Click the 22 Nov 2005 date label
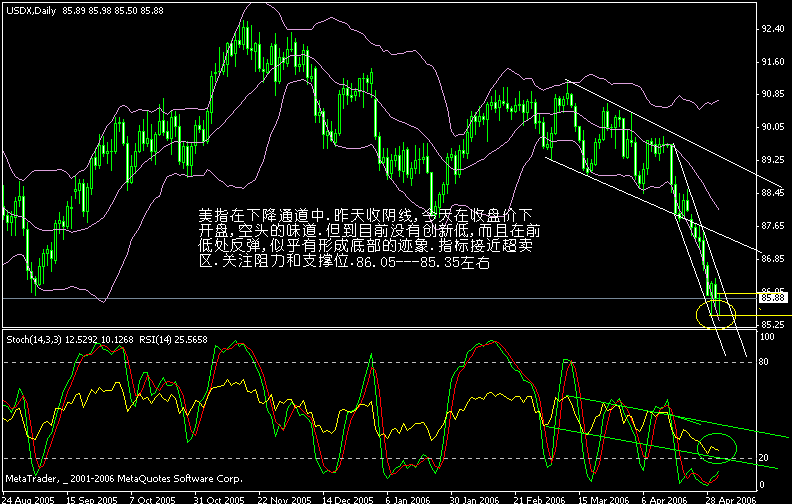Screen dimensions: 792x504 [x=284, y=500]
